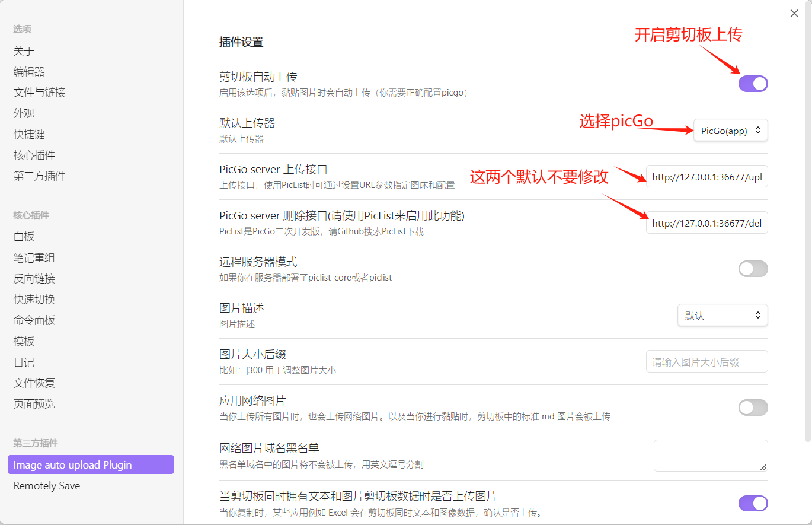The width and height of the screenshot is (812, 525).
Task: Open the 关于 settings section
Action: (24, 51)
